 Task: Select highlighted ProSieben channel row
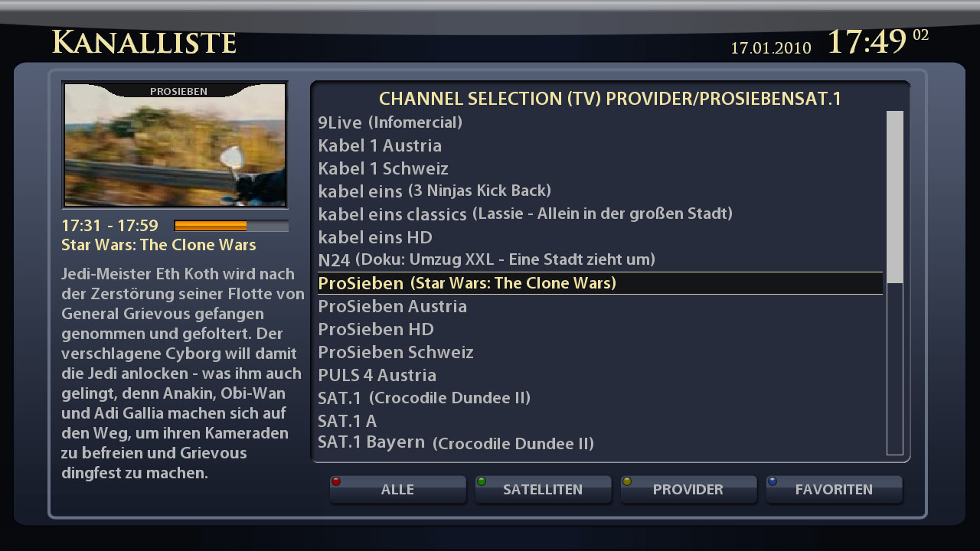click(x=600, y=283)
